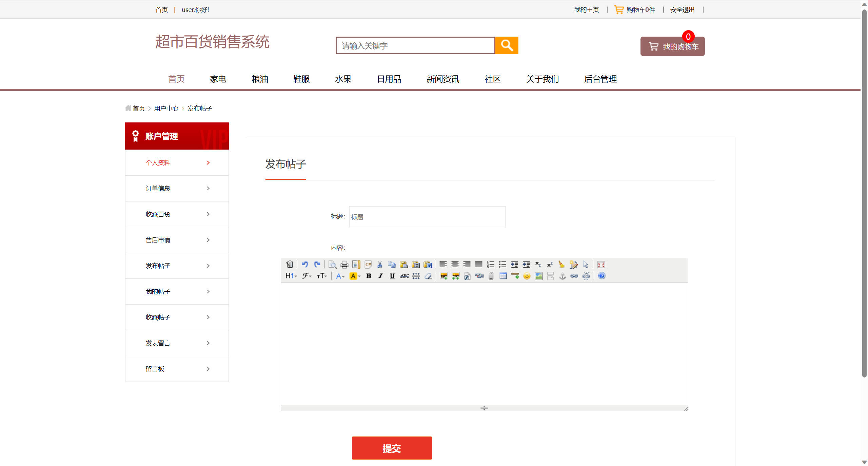Viewport: 868px width, 466px height.
Task: Attach a file with the paperclip icon
Action: (x=491, y=276)
